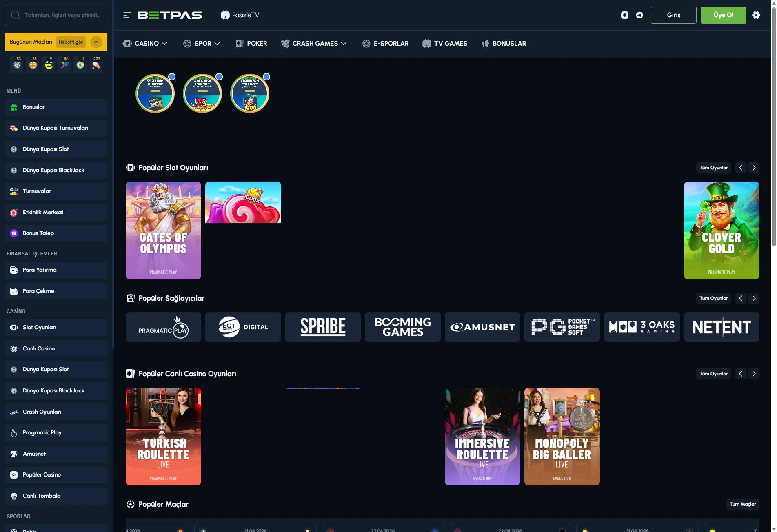Open Crash Oyunları in the sidebar
This screenshot has width=777, height=532.
pyautogui.click(x=56, y=412)
